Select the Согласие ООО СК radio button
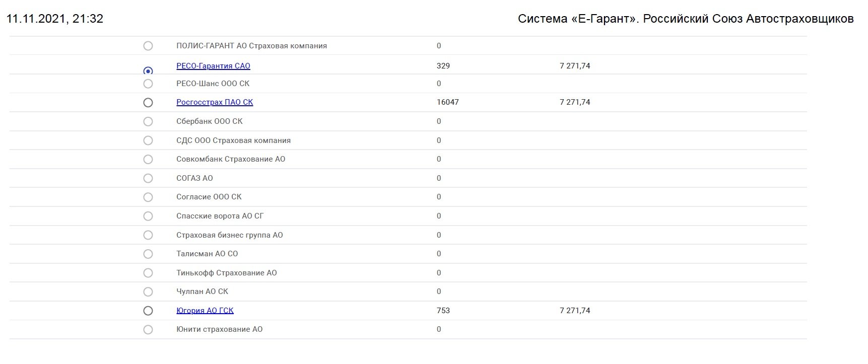Image resolution: width=868 pixels, height=364 pixels. point(148,197)
